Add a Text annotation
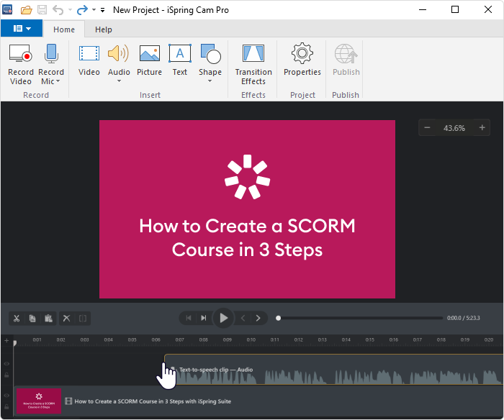This screenshot has width=504, height=420. [x=180, y=60]
